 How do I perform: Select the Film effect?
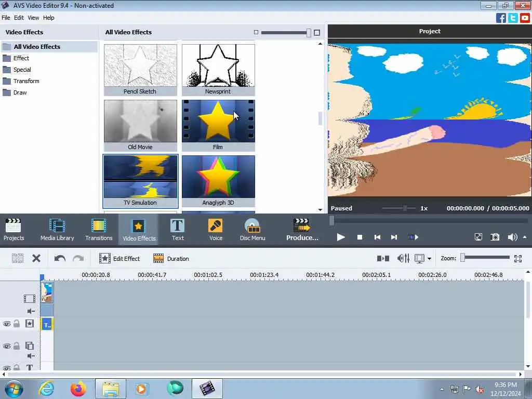[218, 126]
